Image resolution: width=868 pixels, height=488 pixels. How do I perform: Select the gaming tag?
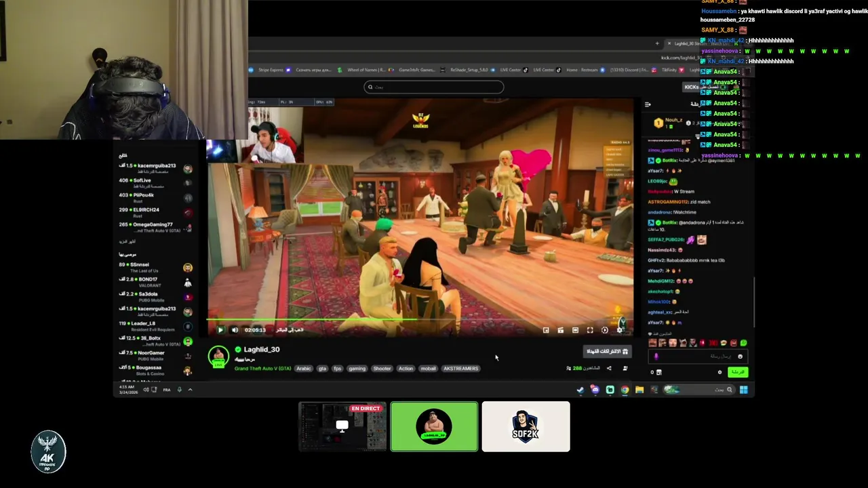point(357,369)
